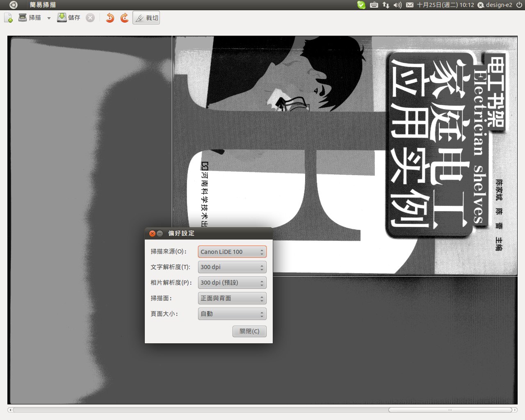
Task: Open the sound volume indicator
Action: [x=397, y=5]
